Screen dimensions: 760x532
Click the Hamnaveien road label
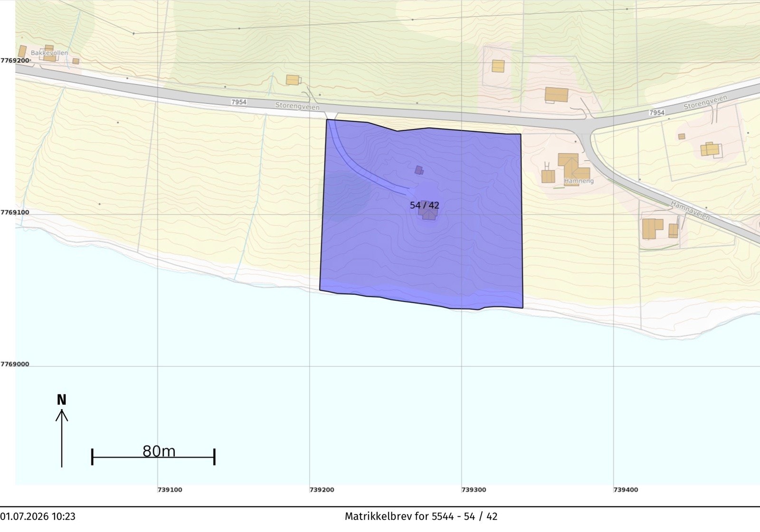tap(690, 211)
